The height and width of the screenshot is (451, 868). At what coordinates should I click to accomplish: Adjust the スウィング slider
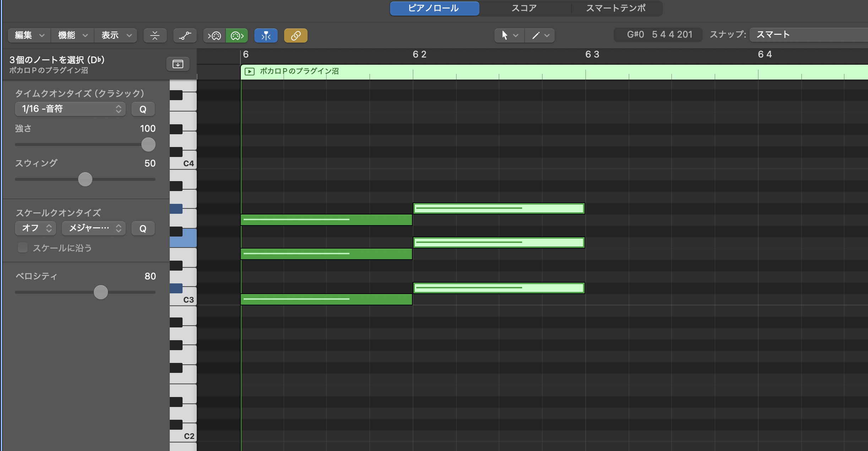pyautogui.click(x=85, y=179)
